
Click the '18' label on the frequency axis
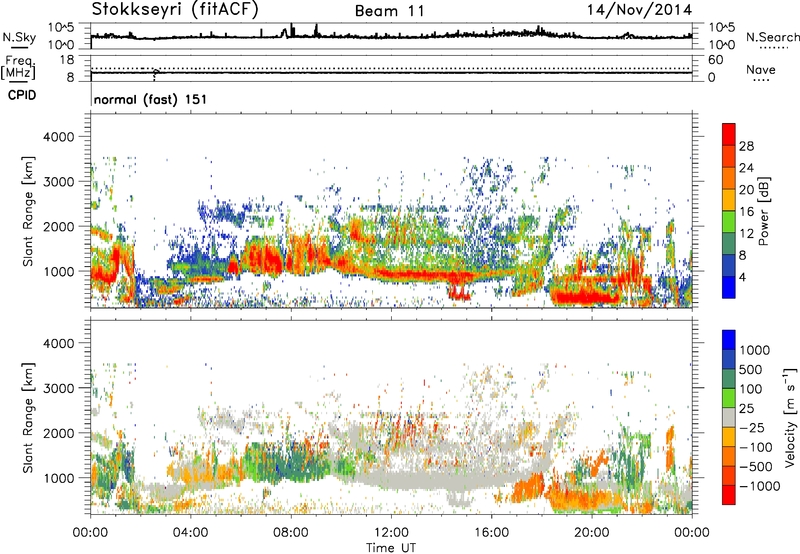pyautogui.click(x=67, y=60)
